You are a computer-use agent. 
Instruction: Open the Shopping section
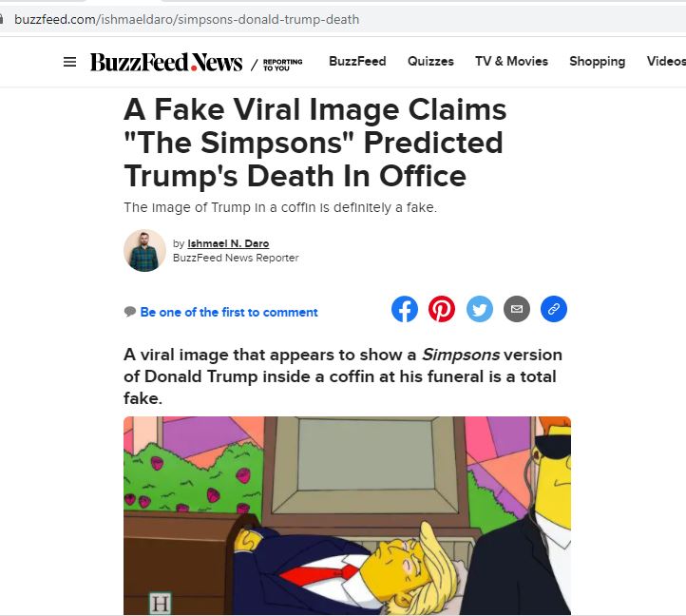tap(597, 61)
